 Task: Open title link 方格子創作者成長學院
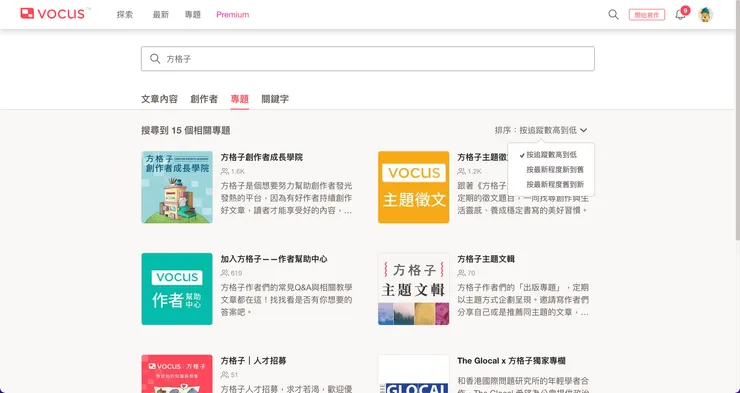(x=262, y=158)
